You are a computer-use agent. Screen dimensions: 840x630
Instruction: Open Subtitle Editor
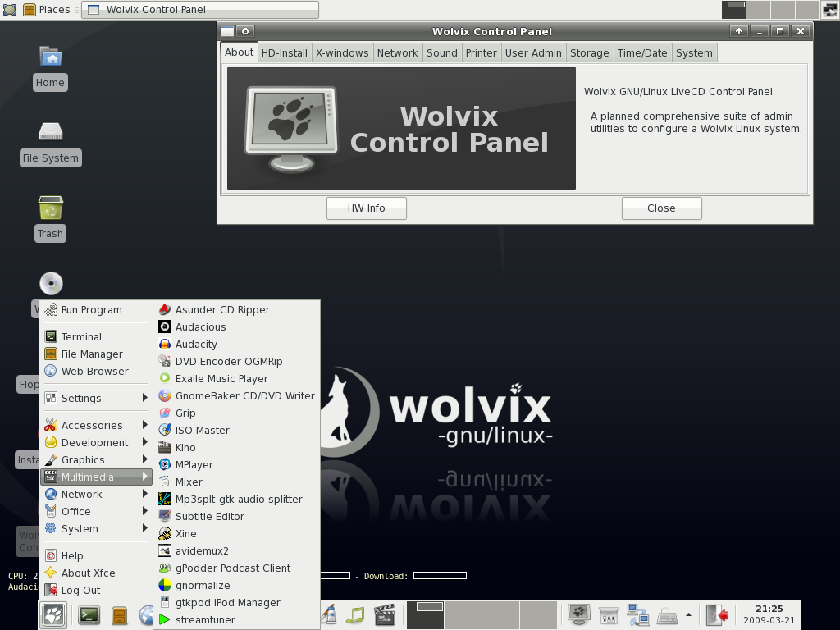236,517
